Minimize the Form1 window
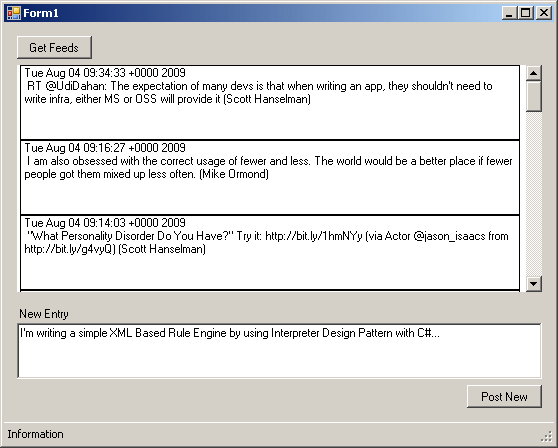 510,13
